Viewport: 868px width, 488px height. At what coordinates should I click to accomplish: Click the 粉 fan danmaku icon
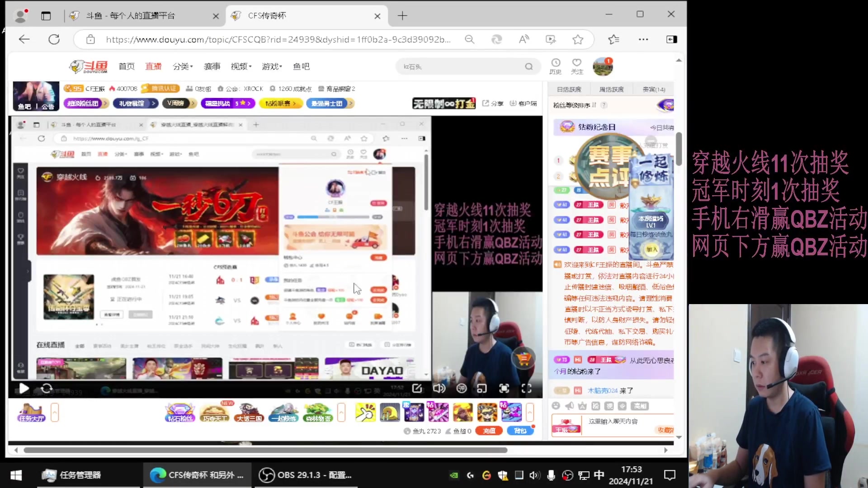[x=596, y=406]
